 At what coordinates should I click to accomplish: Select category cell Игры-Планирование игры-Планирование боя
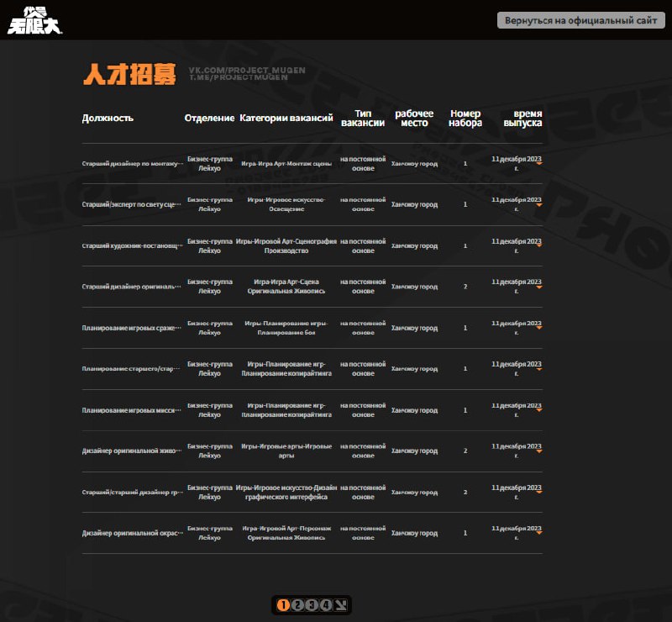point(286,328)
